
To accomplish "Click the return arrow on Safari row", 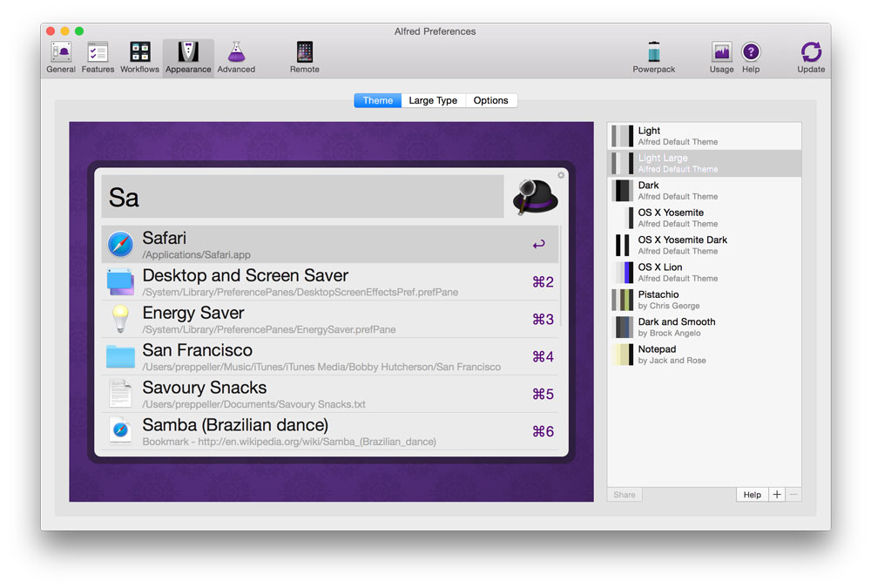I will (x=539, y=244).
